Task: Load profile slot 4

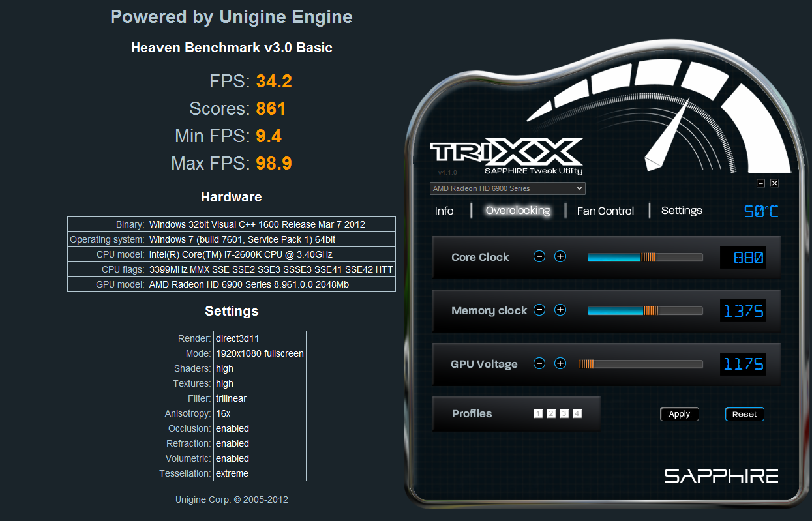Action: [x=577, y=413]
